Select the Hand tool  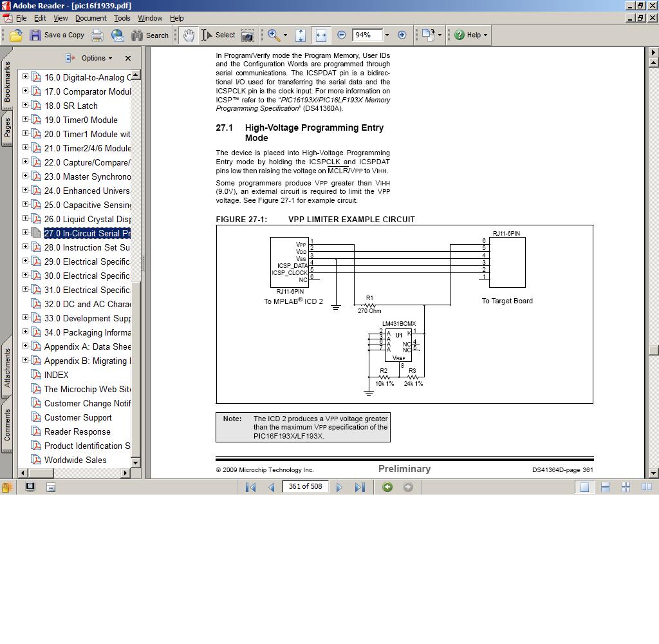click(x=189, y=35)
